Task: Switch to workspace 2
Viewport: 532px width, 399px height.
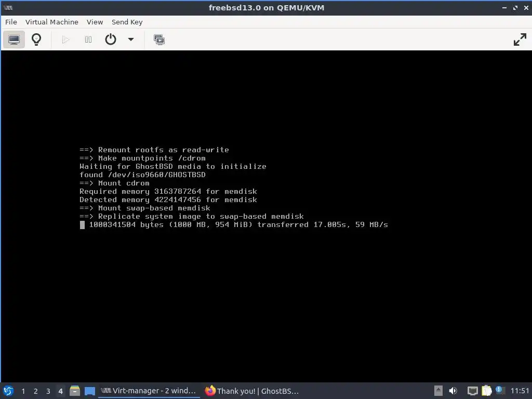Action: [36, 391]
